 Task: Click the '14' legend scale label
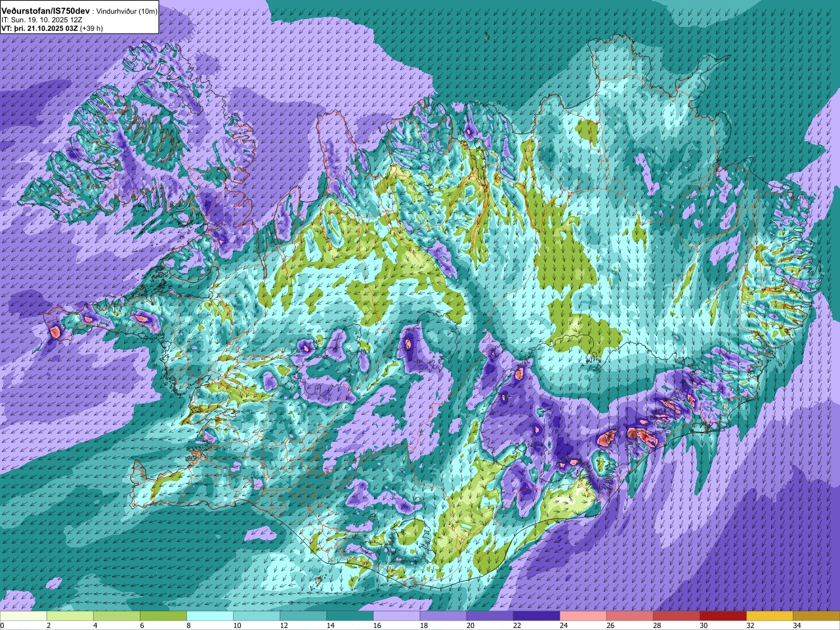330,625
